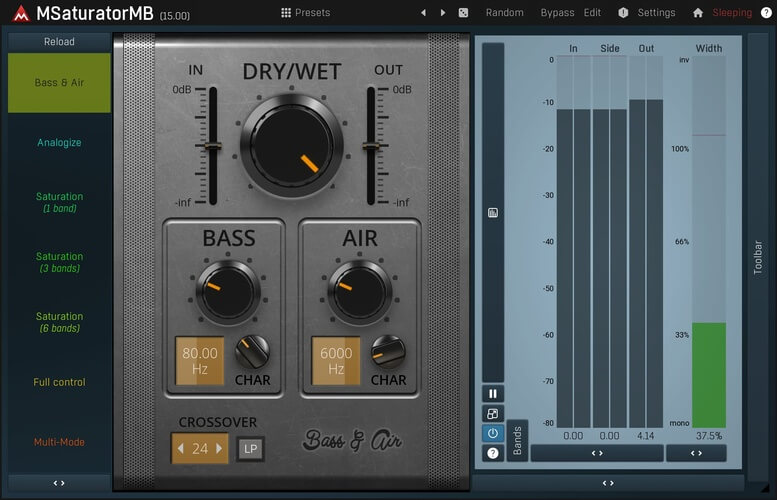Image resolution: width=777 pixels, height=500 pixels.
Task: Click the home icon in the top bar
Action: pos(698,13)
